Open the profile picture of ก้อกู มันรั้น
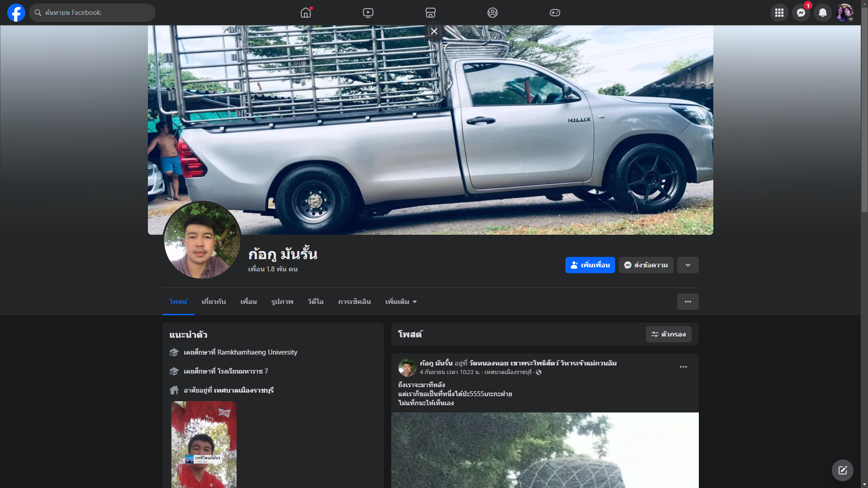868x488 pixels. (202, 240)
